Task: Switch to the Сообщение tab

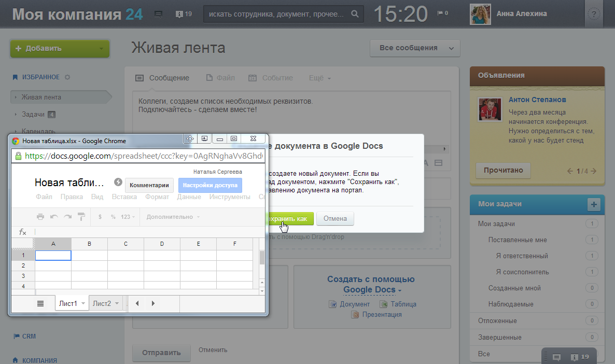Action: 162,78
